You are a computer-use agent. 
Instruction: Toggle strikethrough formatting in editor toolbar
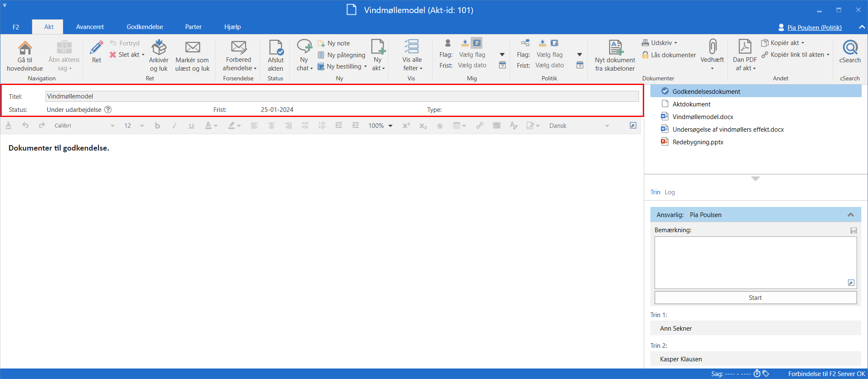coord(440,126)
